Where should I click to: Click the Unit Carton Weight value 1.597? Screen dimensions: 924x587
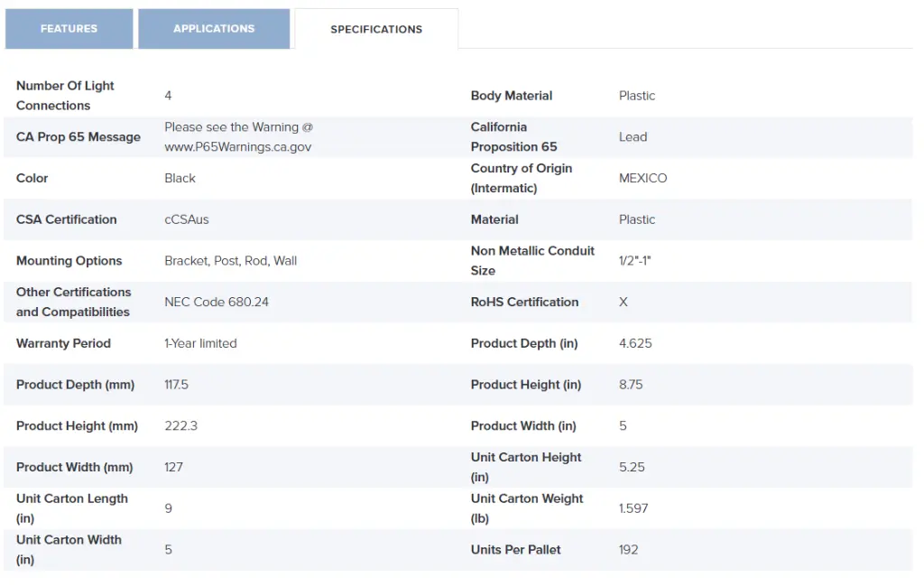633,508
